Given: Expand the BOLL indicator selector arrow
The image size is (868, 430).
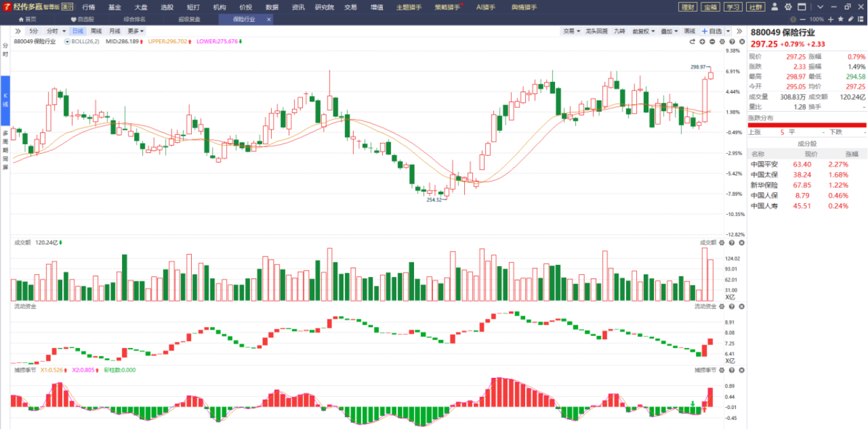Looking at the screenshot, I should (67, 41).
